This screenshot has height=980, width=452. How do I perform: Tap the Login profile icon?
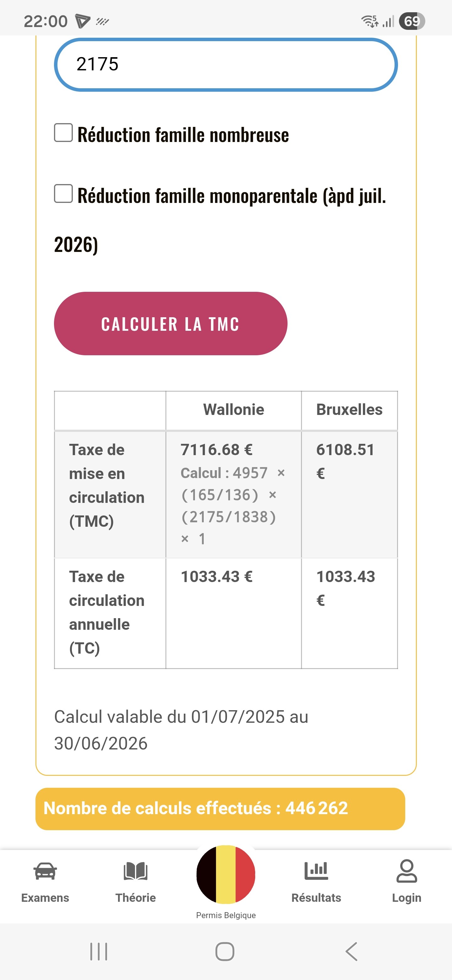pos(406,871)
